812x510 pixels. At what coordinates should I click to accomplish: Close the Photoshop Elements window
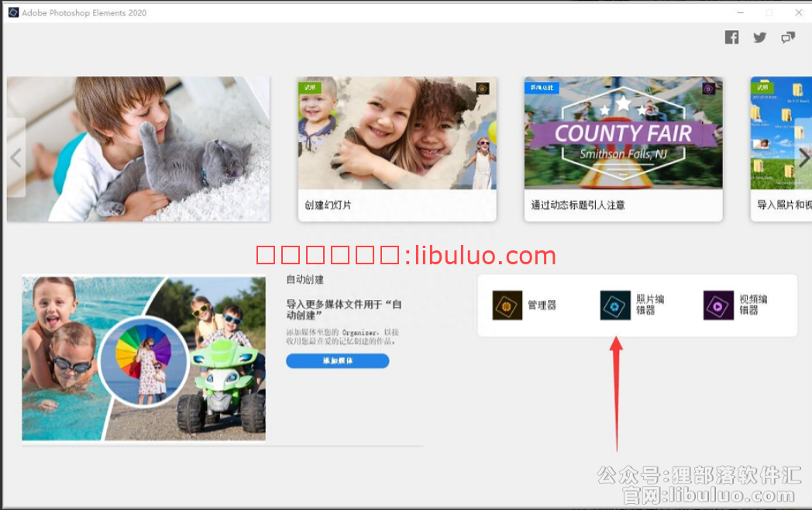pos(798,12)
